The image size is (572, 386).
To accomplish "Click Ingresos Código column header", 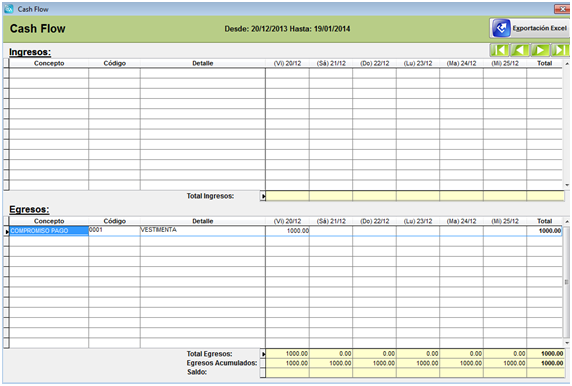I will coord(114,63).
